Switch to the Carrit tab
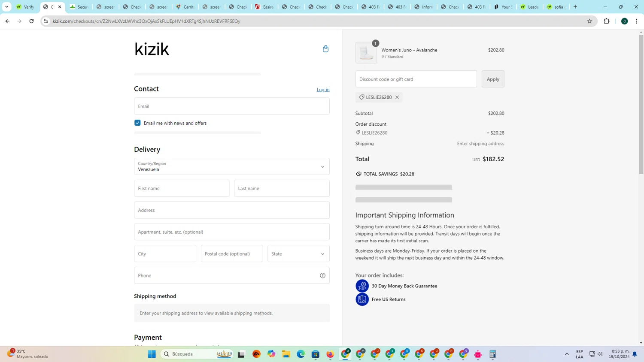Viewport: 644px width, 362px height. tap(185, 7)
